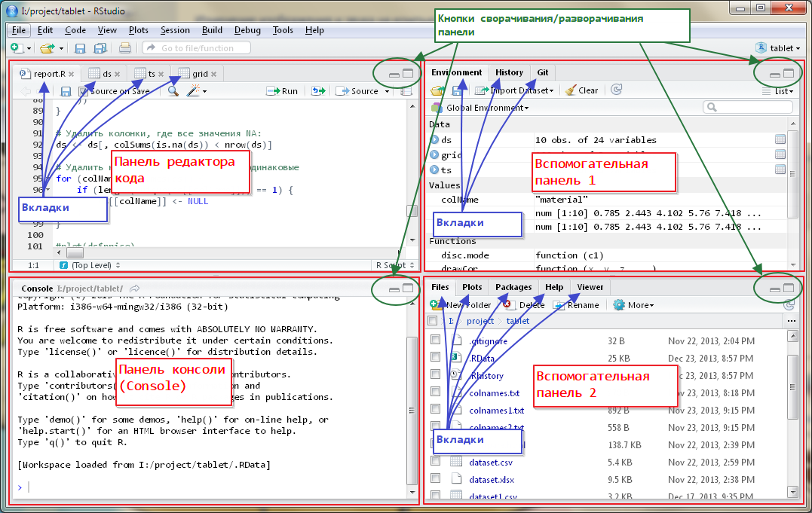Image resolution: width=812 pixels, height=513 pixels.
Task: Expand the ds object in Environment
Action: click(x=437, y=140)
